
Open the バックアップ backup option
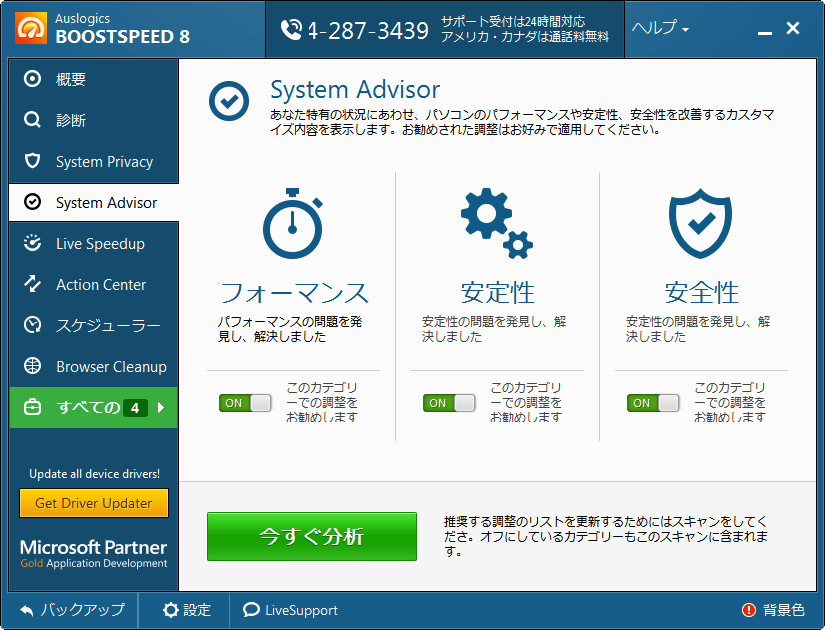click(x=73, y=610)
